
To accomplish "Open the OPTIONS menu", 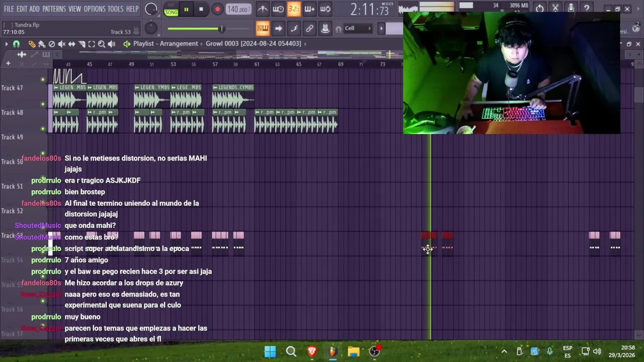I will [x=95, y=9].
